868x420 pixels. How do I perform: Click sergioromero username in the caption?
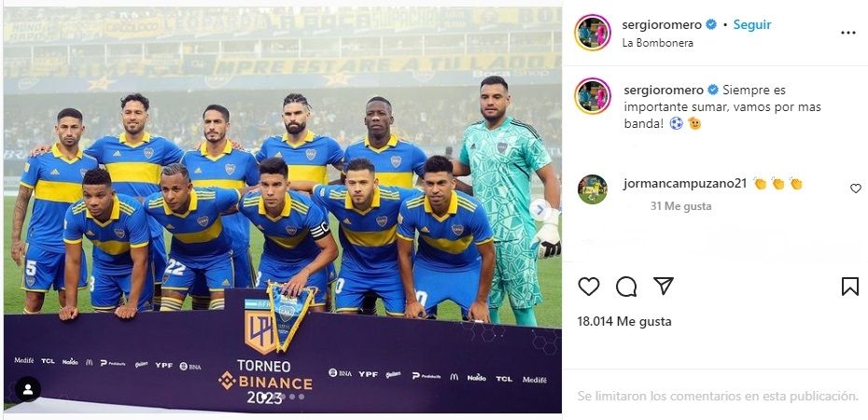pos(664,91)
